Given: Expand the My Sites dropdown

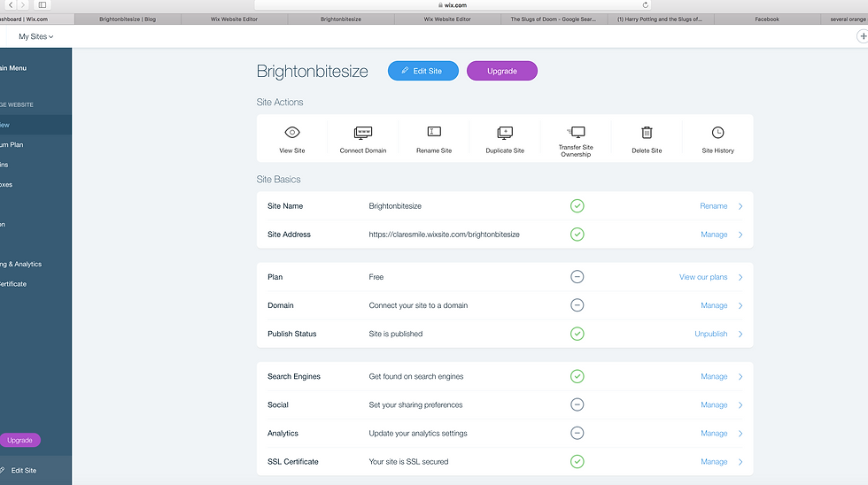Looking at the screenshot, I should (x=36, y=36).
